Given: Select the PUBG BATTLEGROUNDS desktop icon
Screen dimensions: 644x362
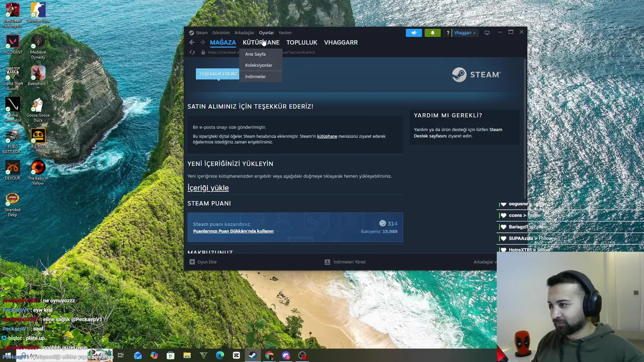Looking at the screenshot, I should coord(12,142).
